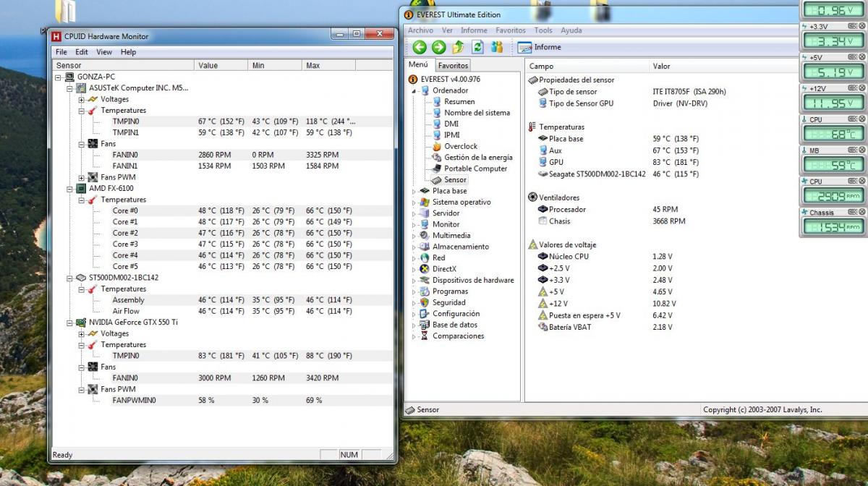868x486 pixels.
Task: Switch to the Menú tab in EVEREST sidebar
Action: (419, 65)
